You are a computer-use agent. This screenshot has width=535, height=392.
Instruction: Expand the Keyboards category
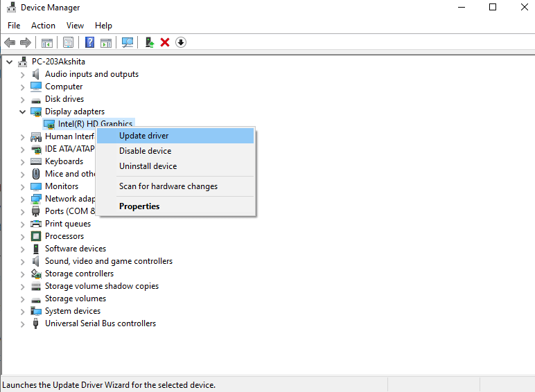tap(22, 162)
